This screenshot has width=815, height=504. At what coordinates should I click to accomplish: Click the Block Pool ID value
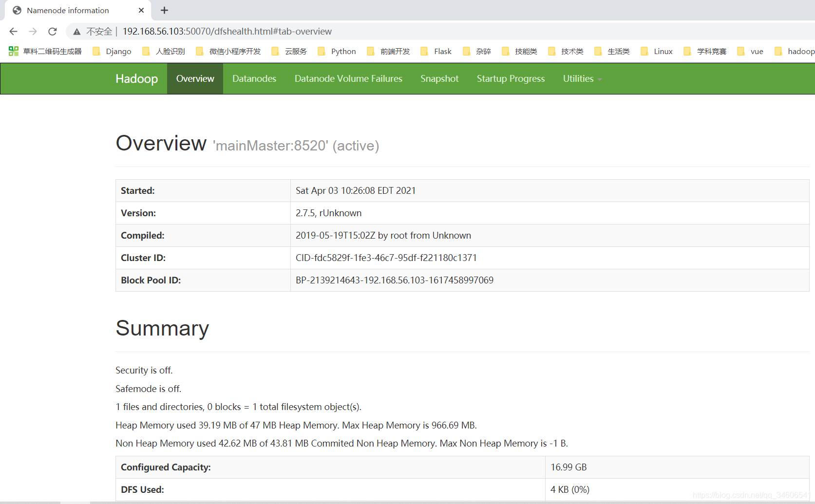coord(395,280)
